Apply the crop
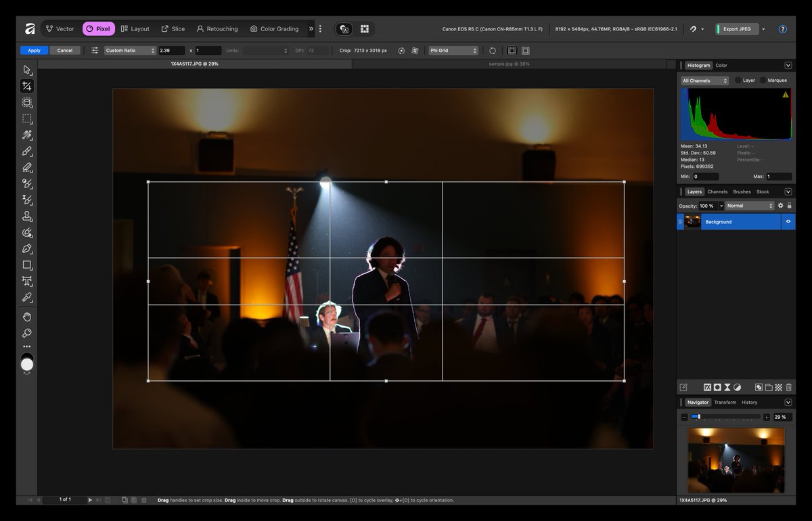Viewport: 812px width, 521px height. pyautogui.click(x=34, y=51)
